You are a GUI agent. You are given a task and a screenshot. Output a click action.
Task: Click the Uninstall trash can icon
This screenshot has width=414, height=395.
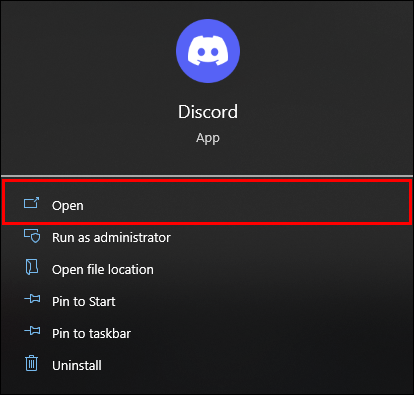(x=32, y=363)
